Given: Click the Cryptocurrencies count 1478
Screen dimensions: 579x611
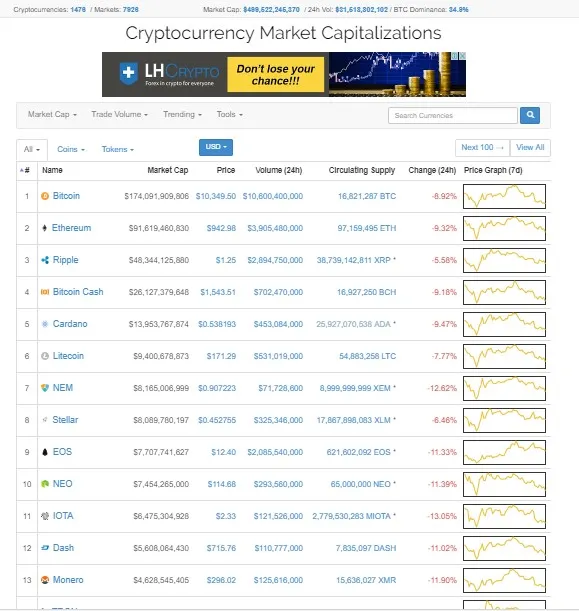Looking at the screenshot, I should (x=78, y=9).
